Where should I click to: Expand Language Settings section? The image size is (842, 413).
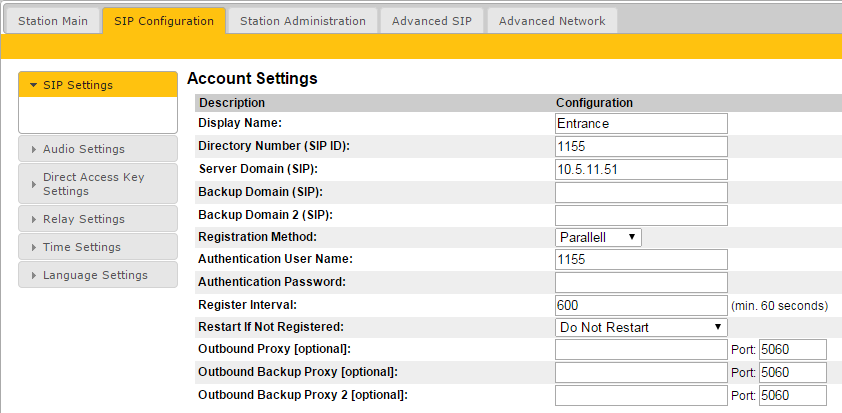[x=97, y=275]
